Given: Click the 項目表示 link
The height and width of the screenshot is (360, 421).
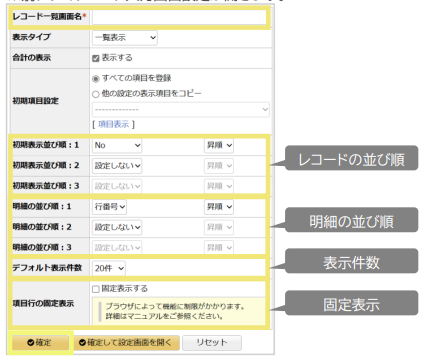Looking at the screenshot, I should tap(114, 124).
